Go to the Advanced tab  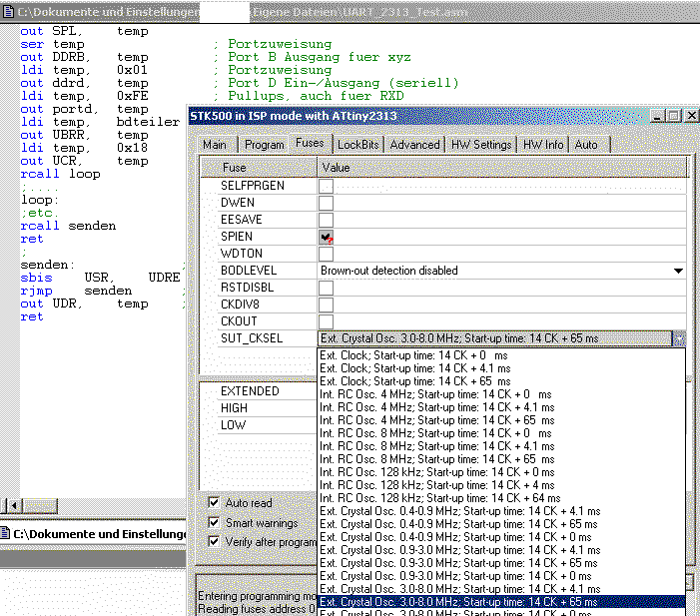pyautogui.click(x=414, y=145)
